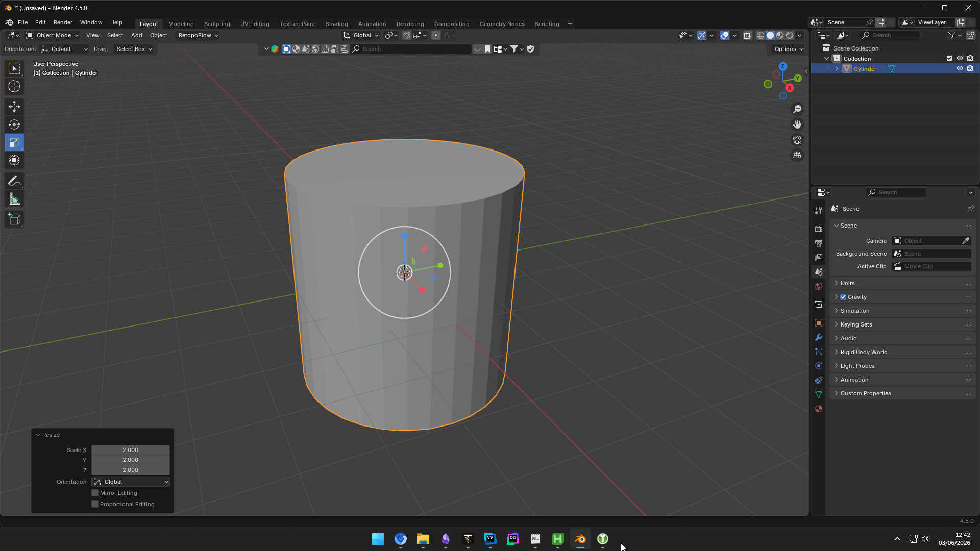Toggle camera view icon in viewport
Image resolution: width=980 pixels, height=551 pixels.
click(x=797, y=140)
